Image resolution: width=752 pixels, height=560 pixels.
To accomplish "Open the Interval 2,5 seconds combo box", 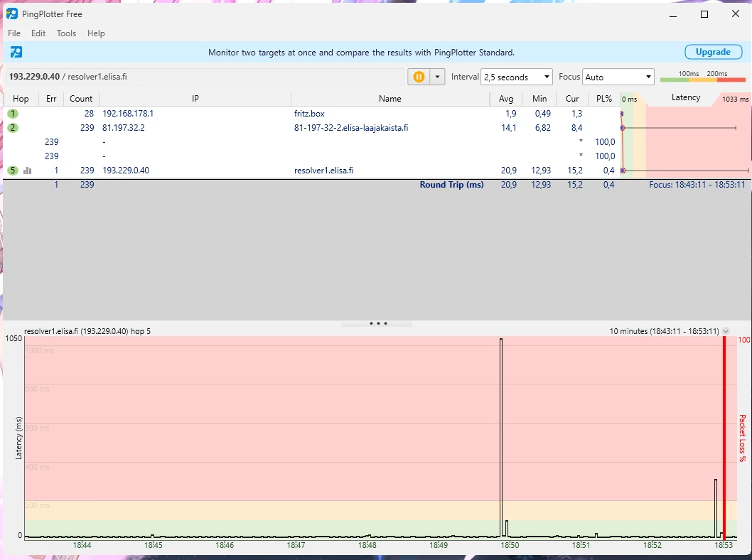I will (x=517, y=77).
